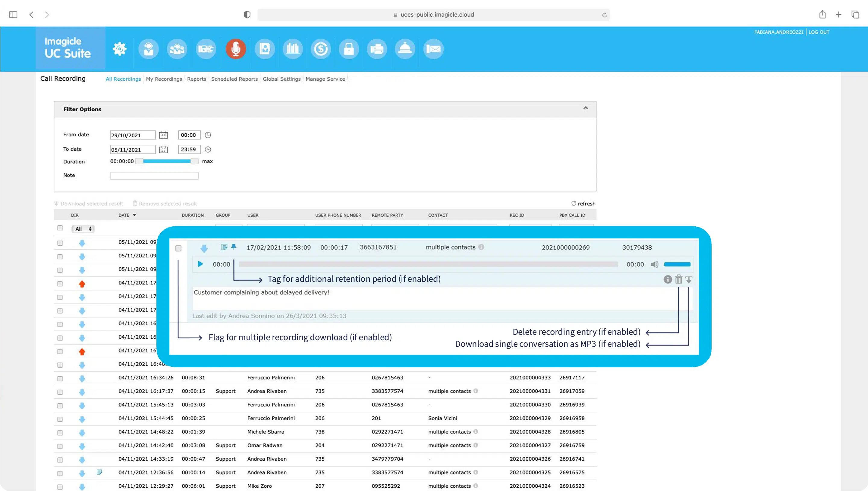
Task: Click the settings gear icon in header
Action: (x=120, y=49)
